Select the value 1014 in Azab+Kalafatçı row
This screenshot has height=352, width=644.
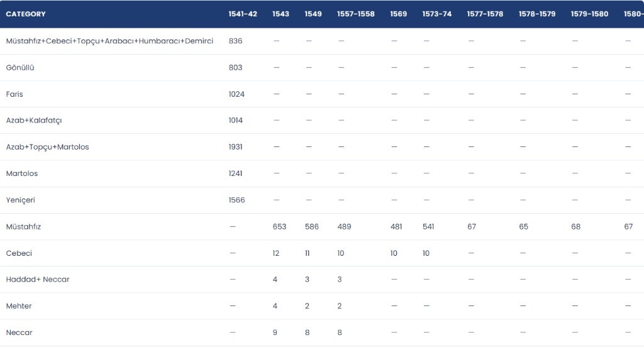click(236, 121)
